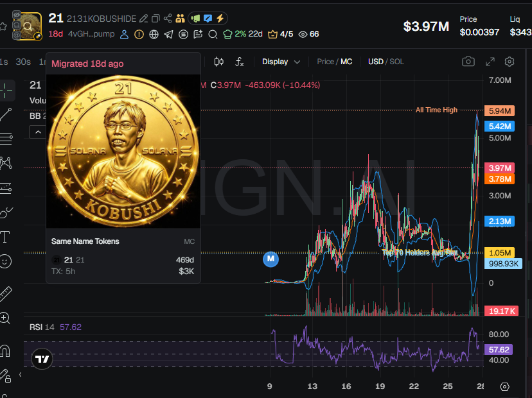The image size is (532, 398).
Task: Open the blue developer profile icon
Action: [124, 34]
